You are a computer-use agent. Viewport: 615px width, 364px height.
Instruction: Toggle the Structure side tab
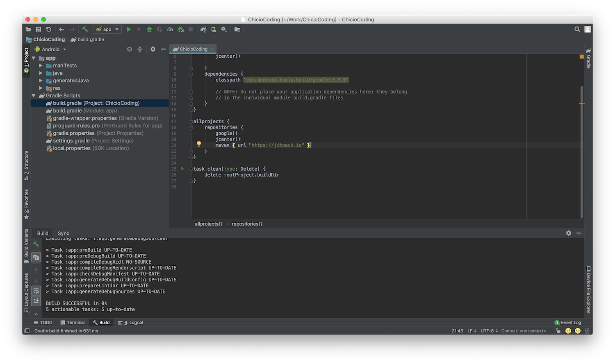pos(26,165)
